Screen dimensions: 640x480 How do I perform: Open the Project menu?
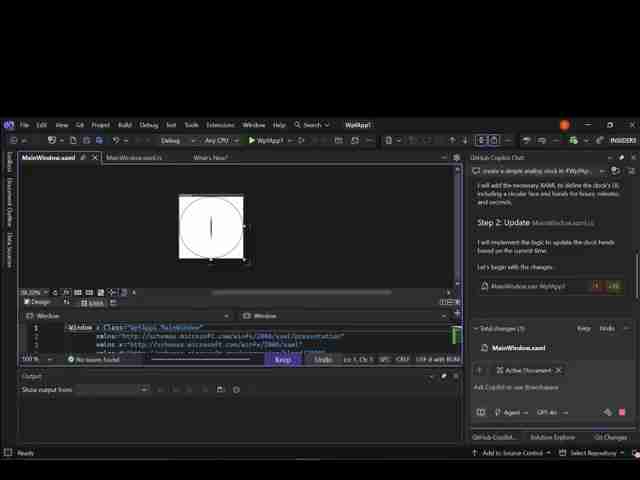[100, 125]
